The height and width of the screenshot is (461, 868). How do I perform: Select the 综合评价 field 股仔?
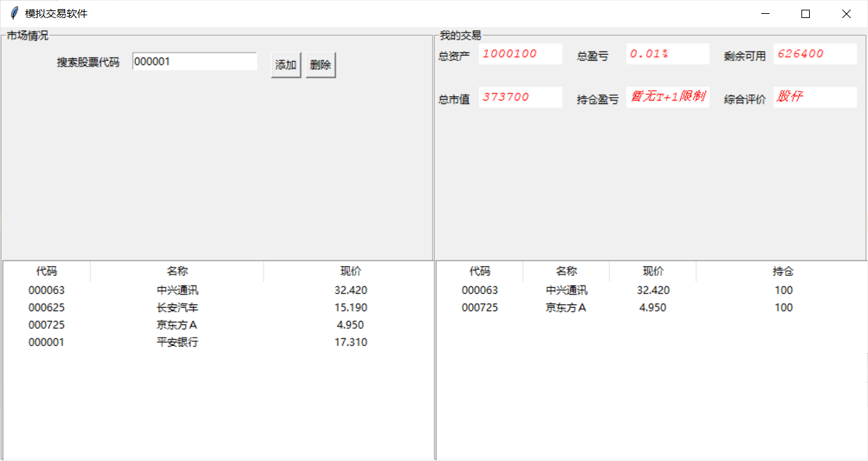815,97
